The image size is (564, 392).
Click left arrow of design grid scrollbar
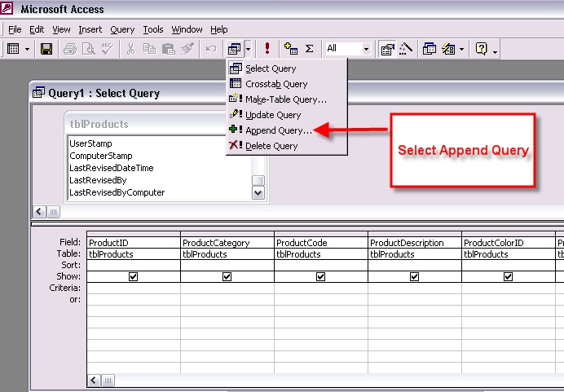click(94, 380)
